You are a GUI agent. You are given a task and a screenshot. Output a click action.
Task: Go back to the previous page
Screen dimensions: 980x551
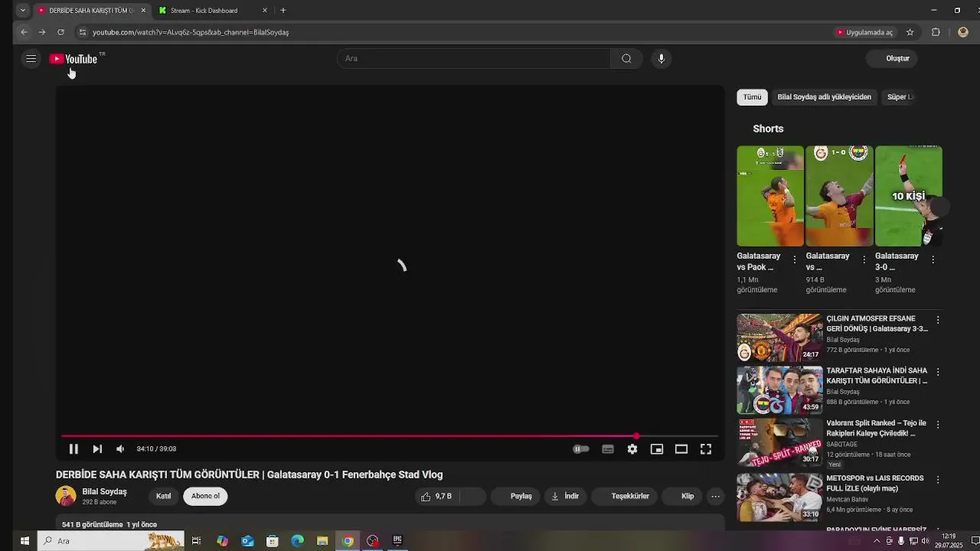[24, 32]
